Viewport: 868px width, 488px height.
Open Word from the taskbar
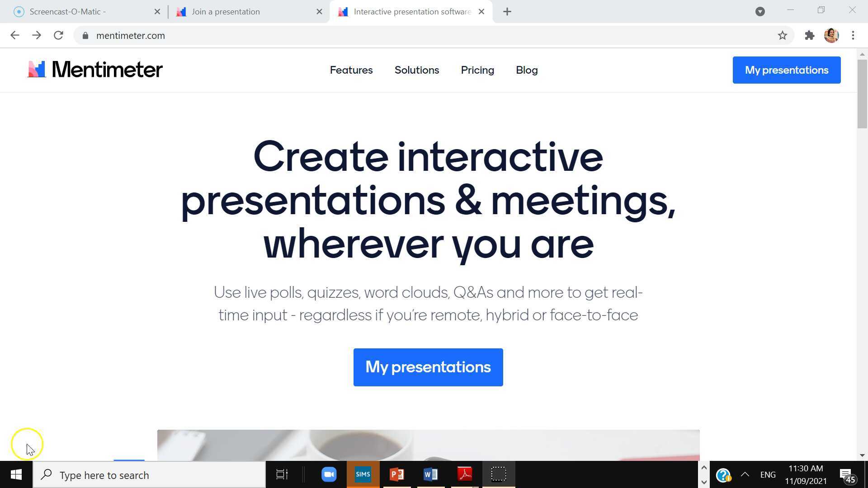(431, 474)
